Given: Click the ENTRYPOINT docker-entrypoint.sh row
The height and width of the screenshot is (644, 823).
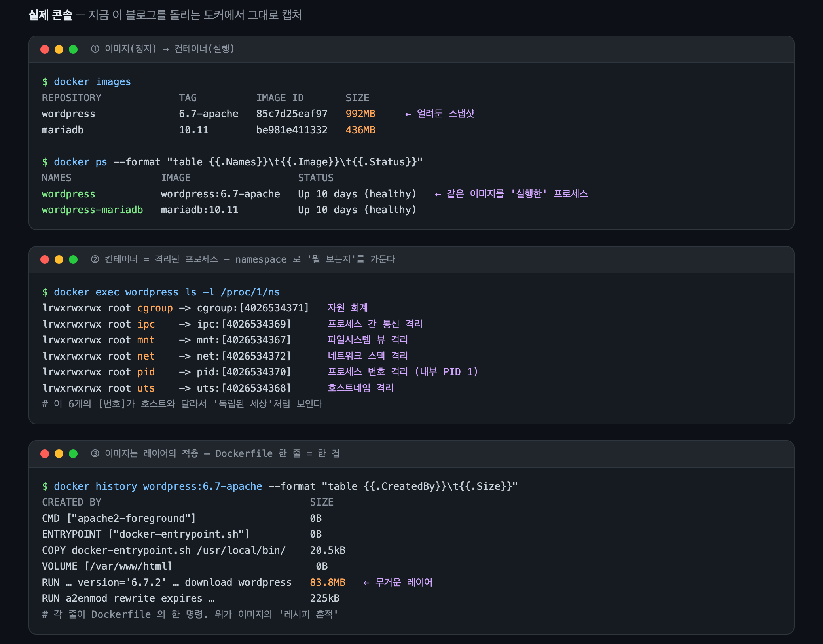Looking at the screenshot, I should tap(182, 534).
